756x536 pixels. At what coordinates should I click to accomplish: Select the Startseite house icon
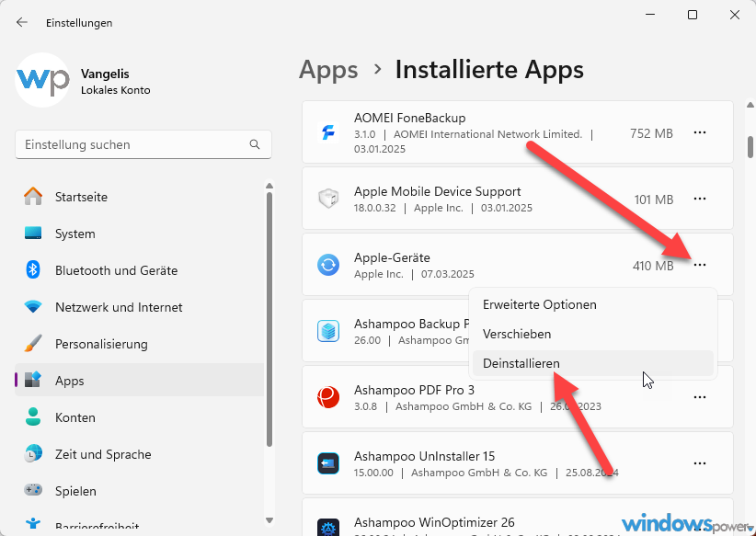coord(33,197)
